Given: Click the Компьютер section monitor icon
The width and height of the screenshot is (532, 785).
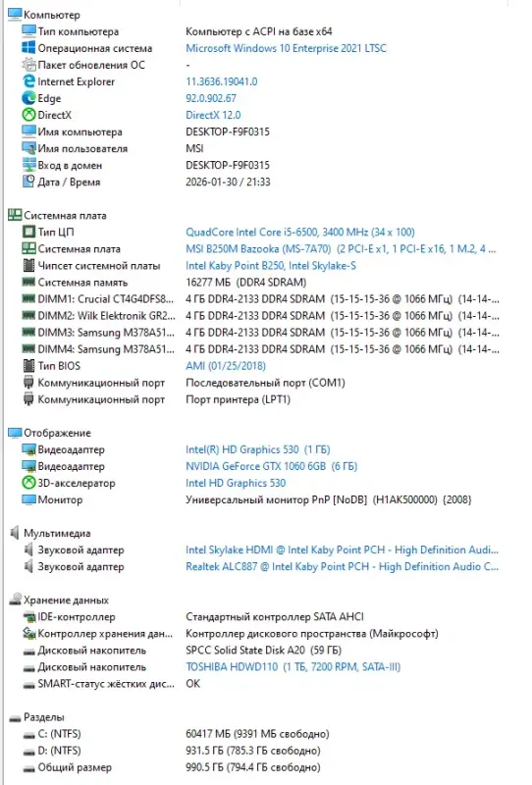Looking at the screenshot, I should [x=15, y=15].
